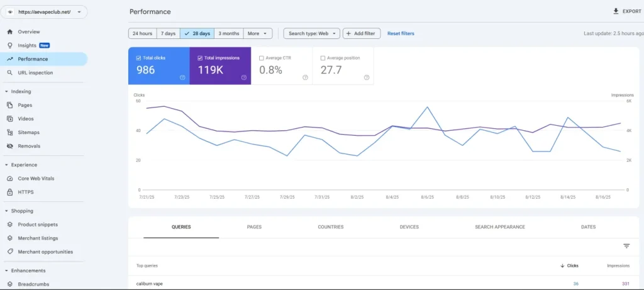Switch to the Pages tab
Viewport: 644px width, 290px height.
254,226
